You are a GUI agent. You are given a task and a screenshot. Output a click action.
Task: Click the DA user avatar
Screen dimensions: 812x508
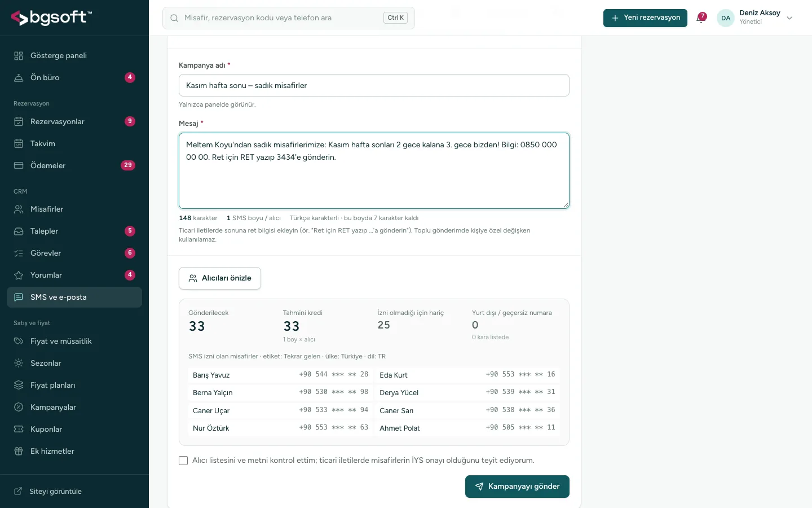click(x=726, y=18)
